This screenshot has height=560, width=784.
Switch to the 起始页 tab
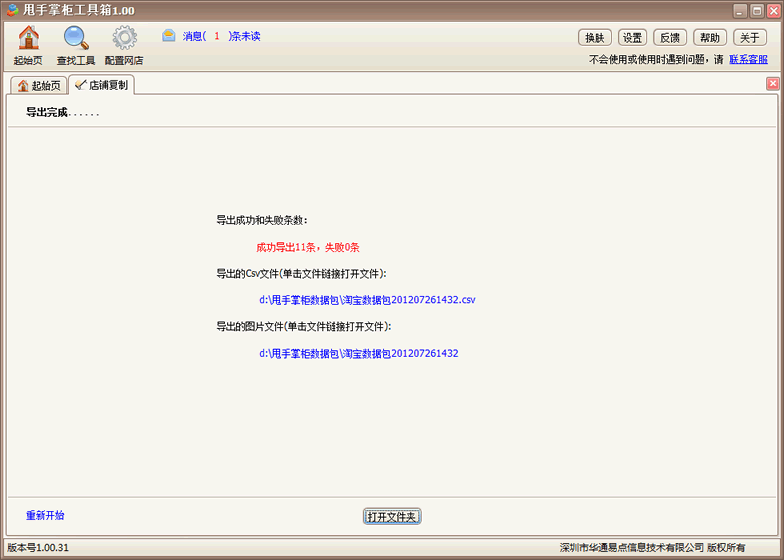click(x=39, y=86)
